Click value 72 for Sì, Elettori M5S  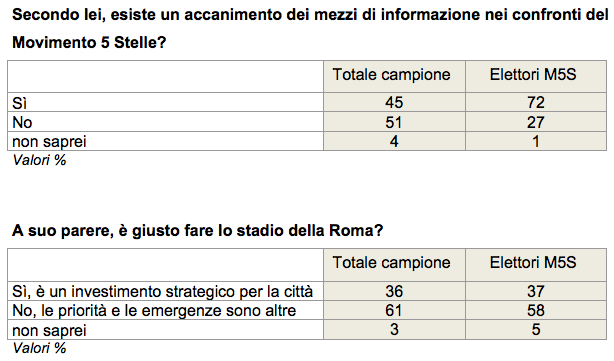(x=536, y=103)
